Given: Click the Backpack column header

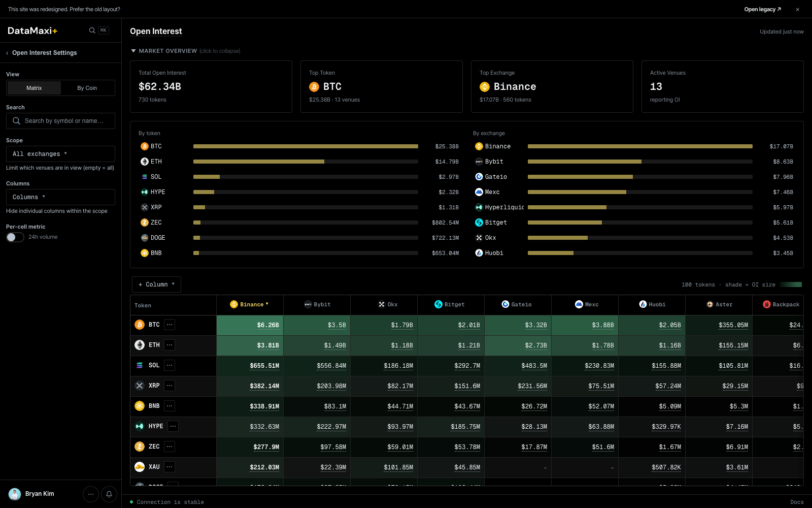Looking at the screenshot, I should tap(778, 305).
